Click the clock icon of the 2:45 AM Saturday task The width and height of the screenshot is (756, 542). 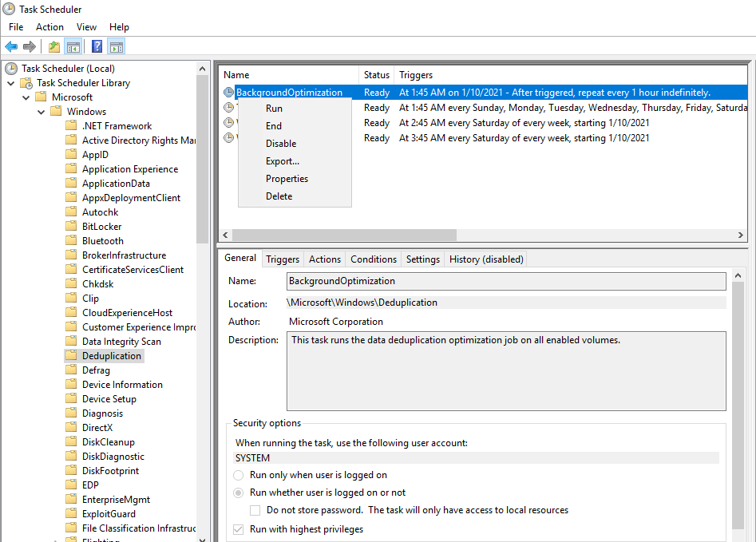pyautogui.click(x=228, y=122)
